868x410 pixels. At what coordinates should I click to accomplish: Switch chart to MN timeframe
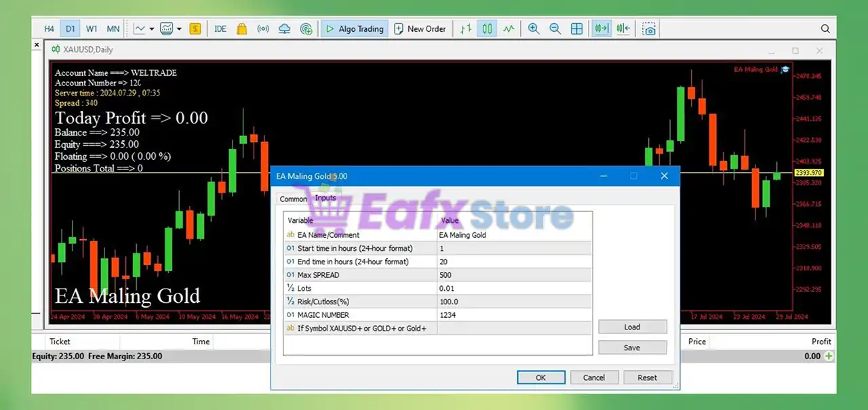[x=113, y=29]
